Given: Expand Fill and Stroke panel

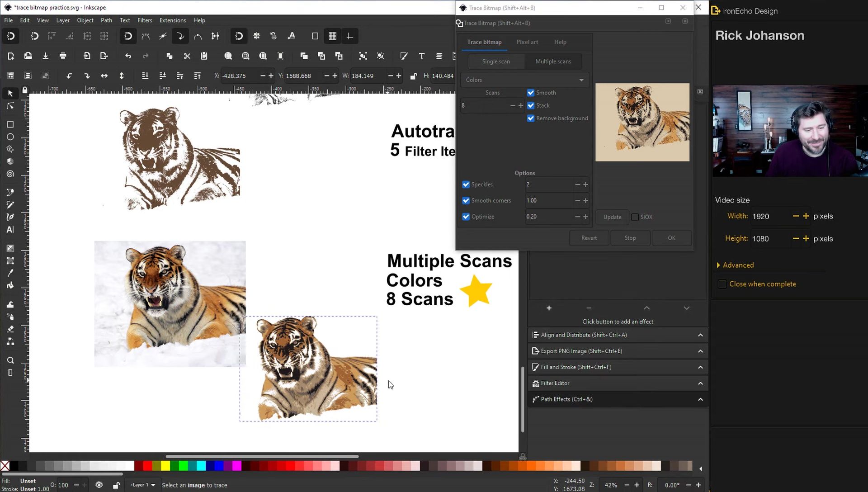Looking at the screenshot, I should click(618, 367).
